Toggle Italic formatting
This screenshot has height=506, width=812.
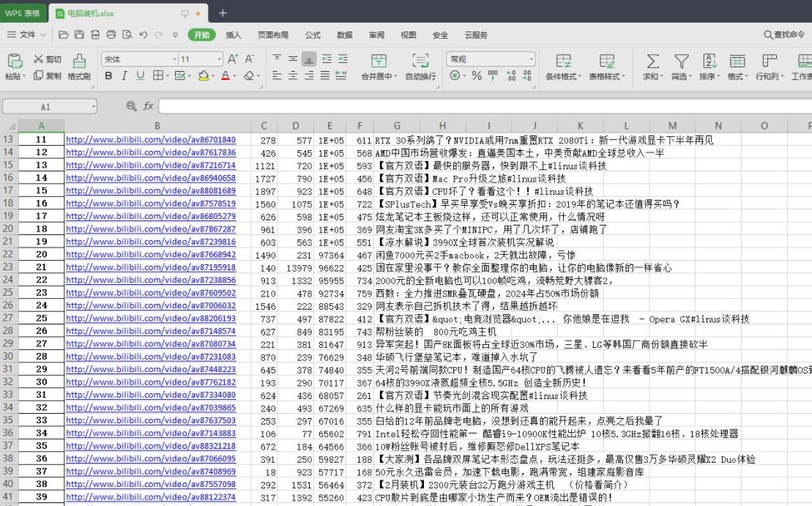pos(124,75)
